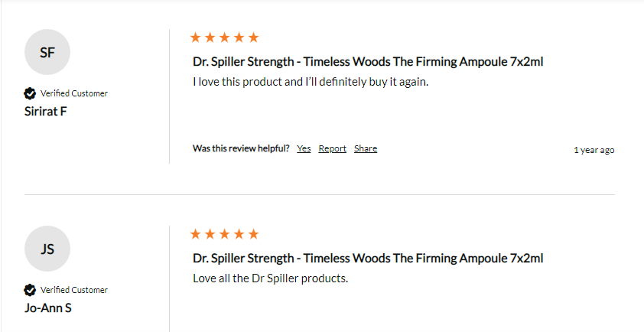Report Sirirat F's review

pyautogui.click(x=332, y=148)
